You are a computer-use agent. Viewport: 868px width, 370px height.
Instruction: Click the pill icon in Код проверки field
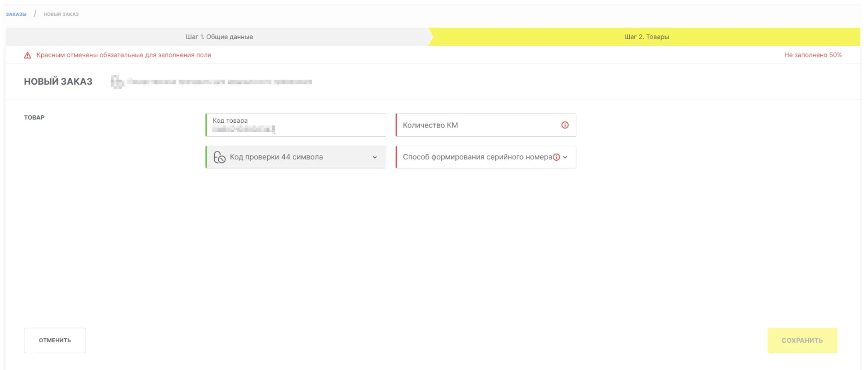(x=219, y=157)
